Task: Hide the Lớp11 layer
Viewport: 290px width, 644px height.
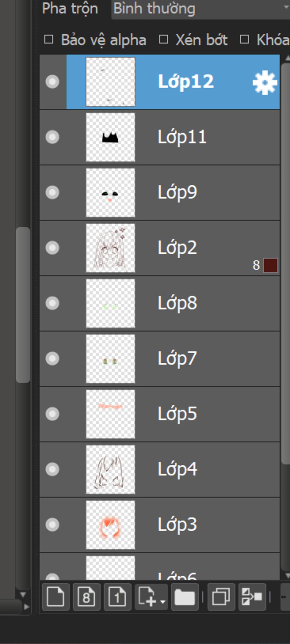Action: pos(52,137)
